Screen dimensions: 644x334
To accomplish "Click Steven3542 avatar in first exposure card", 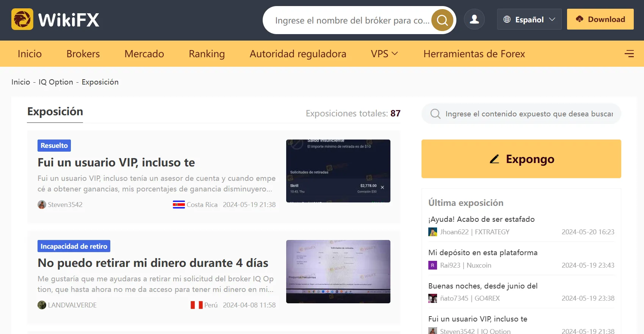I will click(42, 205).
